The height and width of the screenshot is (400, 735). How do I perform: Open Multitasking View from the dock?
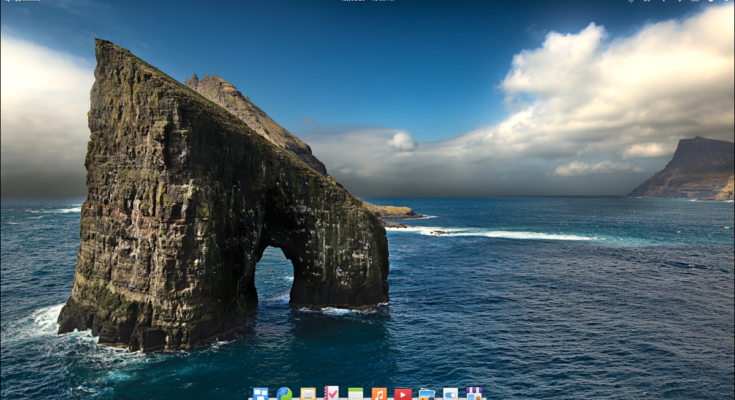tap(260, 394)
